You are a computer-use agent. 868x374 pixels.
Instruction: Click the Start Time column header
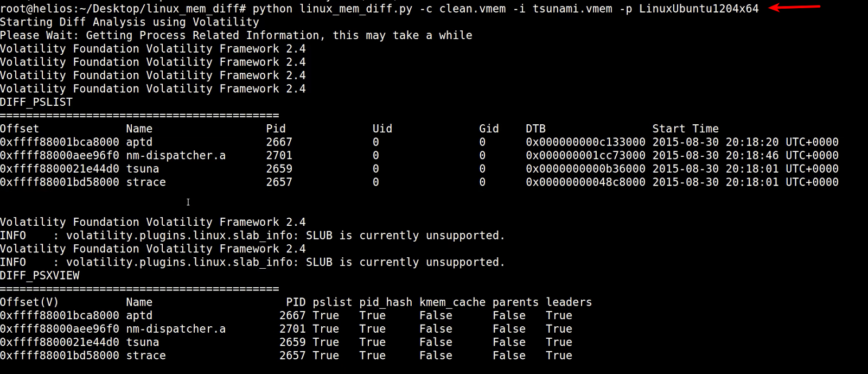pyautogui.click(x=686, y=129)
